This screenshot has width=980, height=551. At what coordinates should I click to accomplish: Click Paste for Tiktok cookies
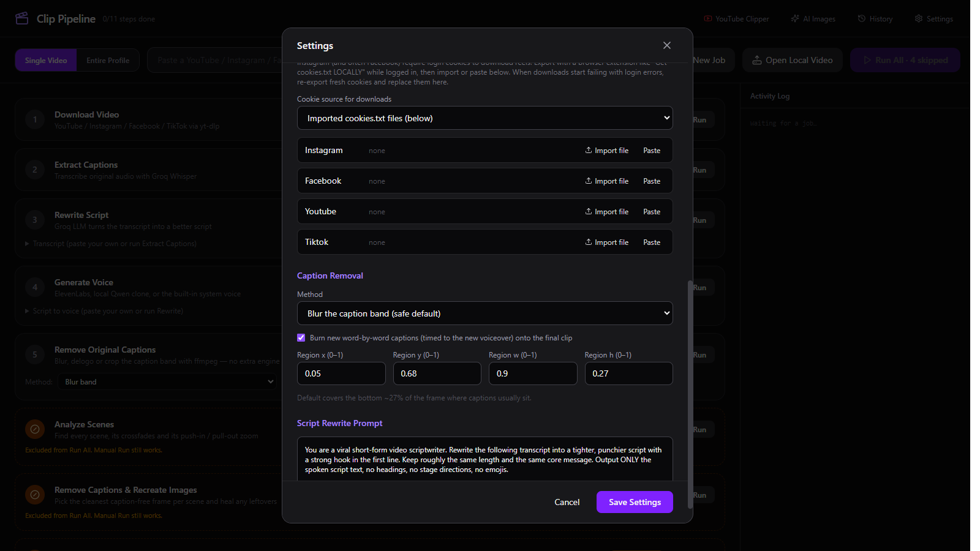652,242
